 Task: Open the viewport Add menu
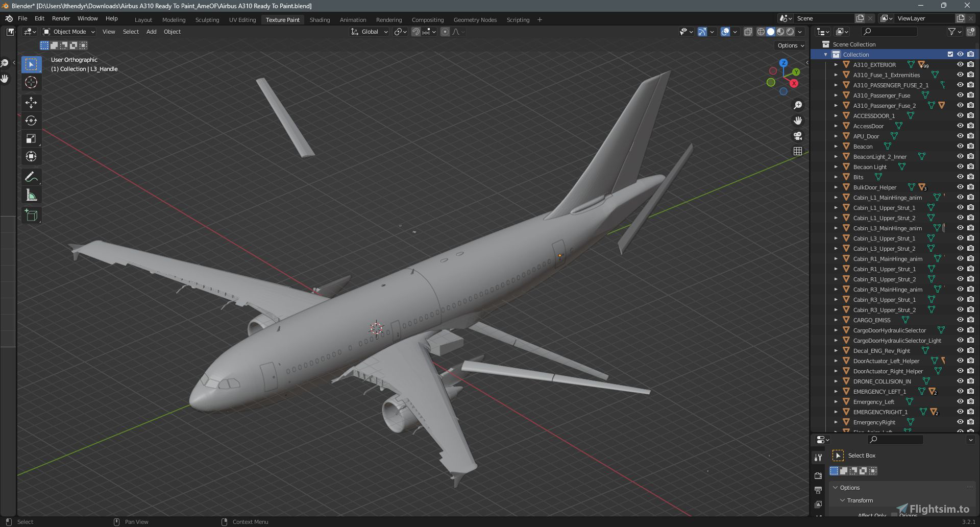(x=151, y=32)
